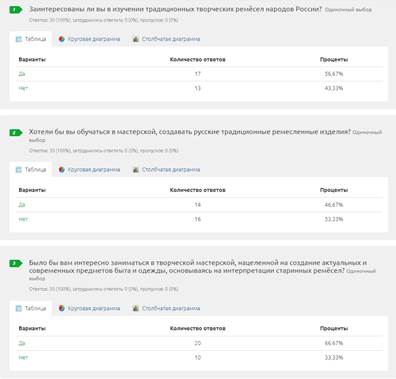Click the bar chart icon in third question
This screenshot has width=396, height=379.
(135, 308)
